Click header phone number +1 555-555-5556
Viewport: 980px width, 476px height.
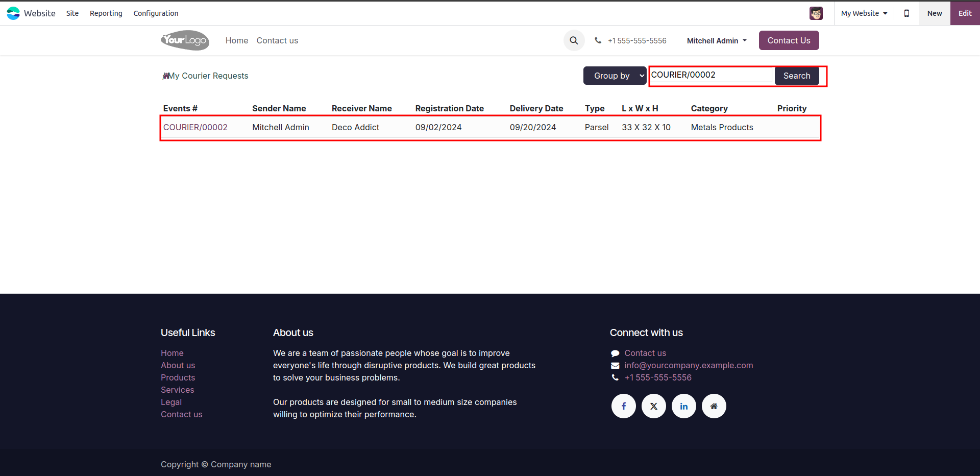[x=637, y=41]
